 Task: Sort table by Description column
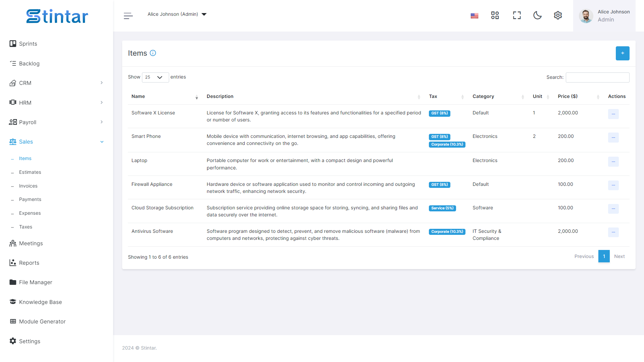(x=313, y=97)
